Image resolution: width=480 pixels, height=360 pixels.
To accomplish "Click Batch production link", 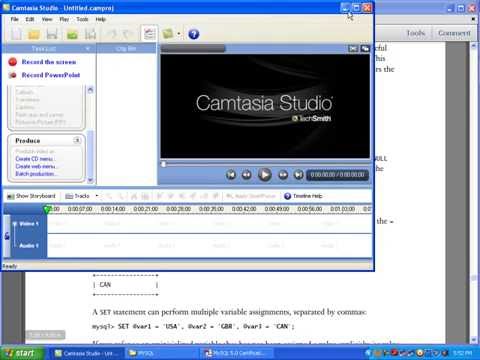I will (35, 174).
